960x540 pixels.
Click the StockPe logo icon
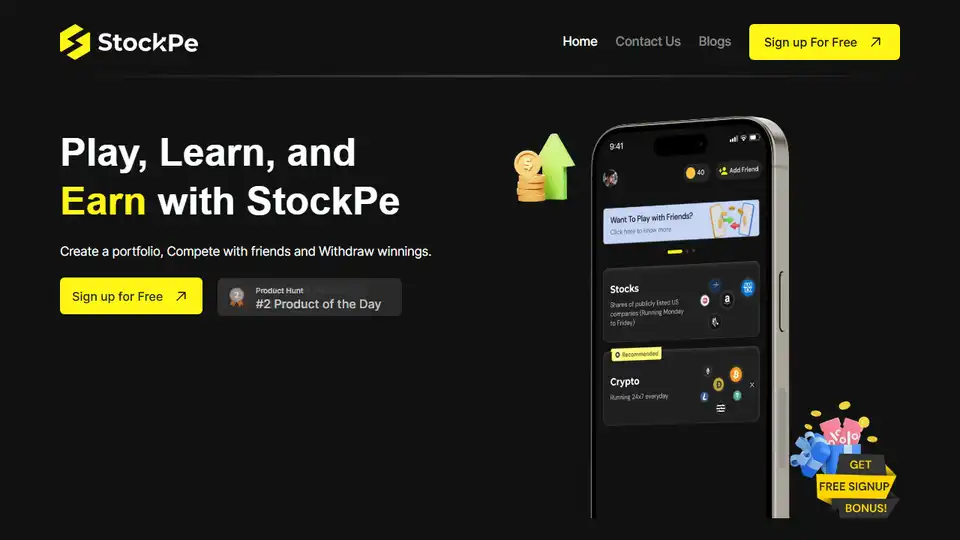click(x=75, y=42)
